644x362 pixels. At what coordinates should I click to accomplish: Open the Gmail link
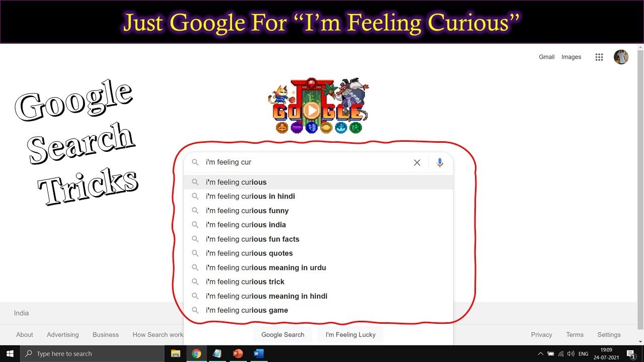pyautogui.click(x=546, y=57)
